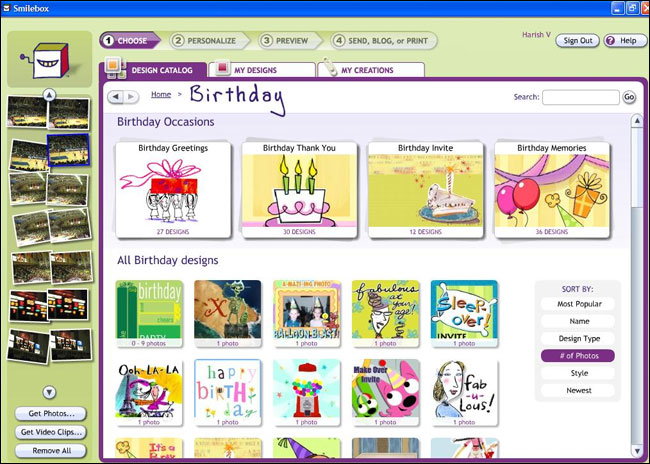This screenshot has height=464, width=650.
Task: Open the Birthday Greetings category
Action: (173, 188)
